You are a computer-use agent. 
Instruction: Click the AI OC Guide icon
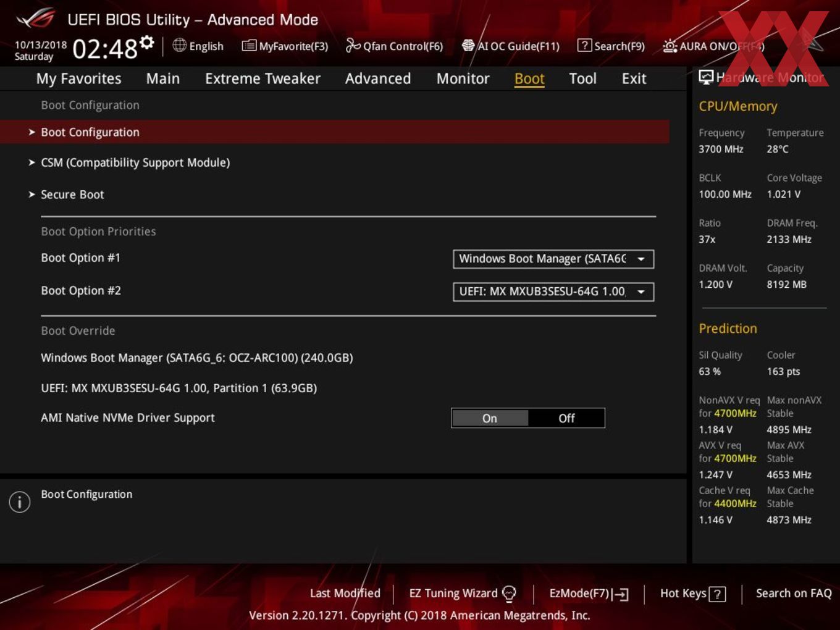coord(468,45)
